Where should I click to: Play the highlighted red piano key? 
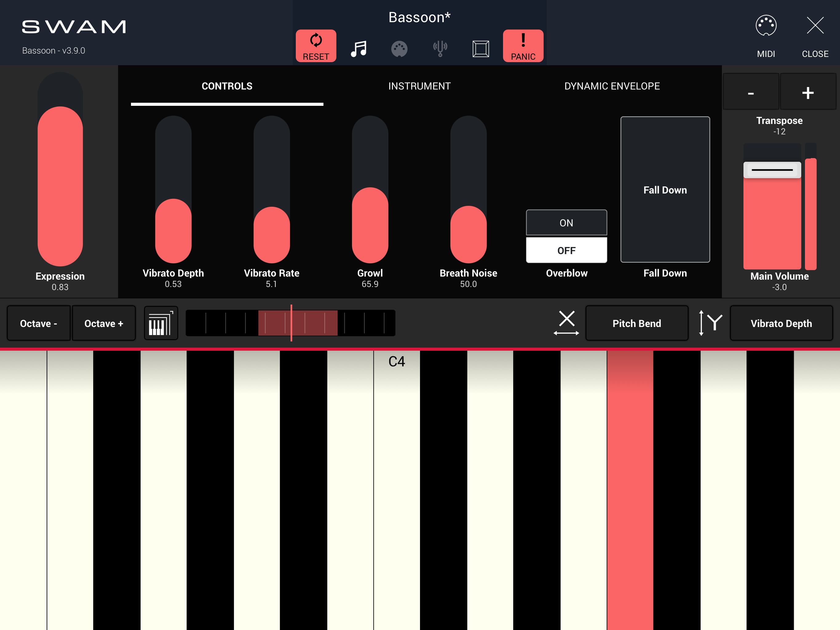click(630, 490)
